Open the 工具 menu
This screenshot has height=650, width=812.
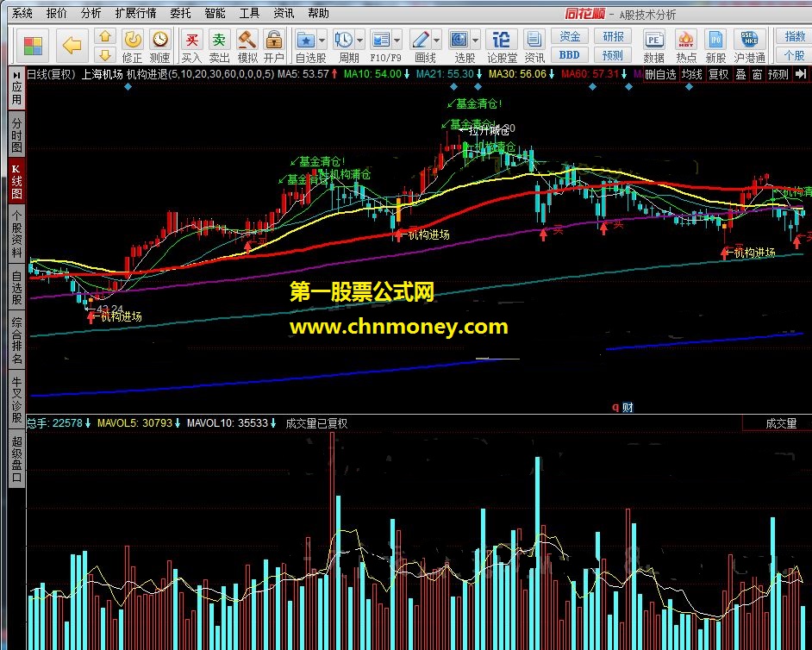tap(249, 13)
